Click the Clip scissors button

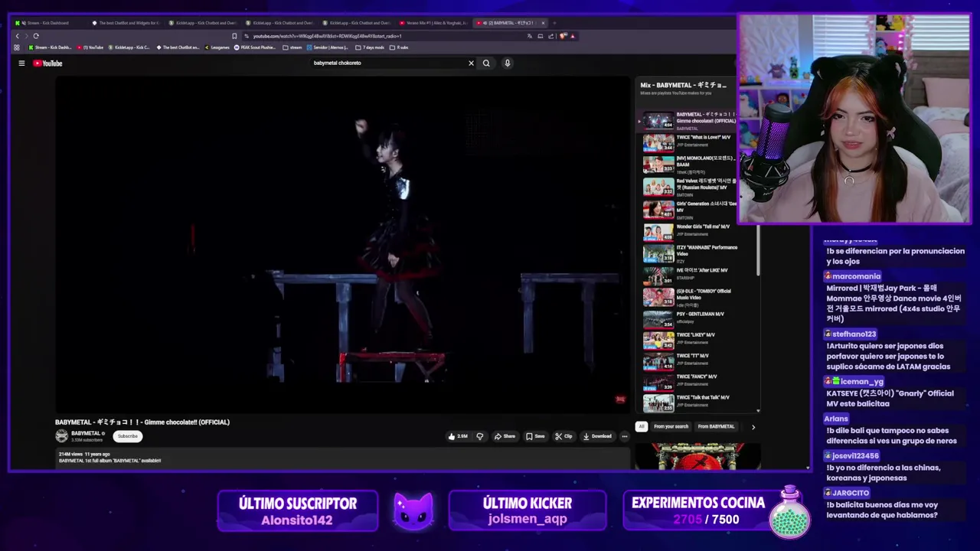(563, 436)
